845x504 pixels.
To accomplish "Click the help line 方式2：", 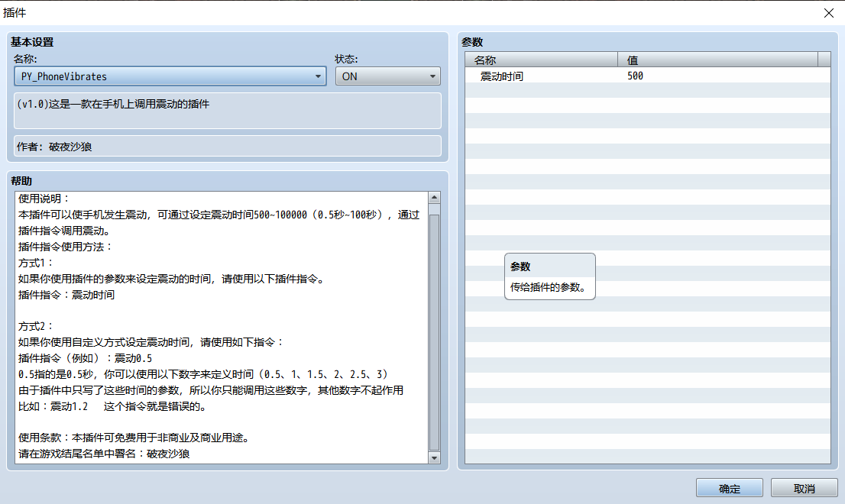I will [36, 326].
